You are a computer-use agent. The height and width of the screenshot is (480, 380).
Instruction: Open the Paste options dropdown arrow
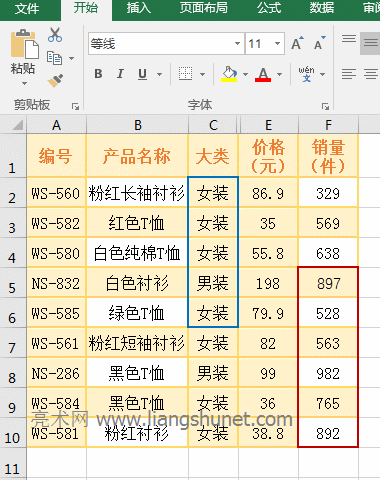coord(24,83)
